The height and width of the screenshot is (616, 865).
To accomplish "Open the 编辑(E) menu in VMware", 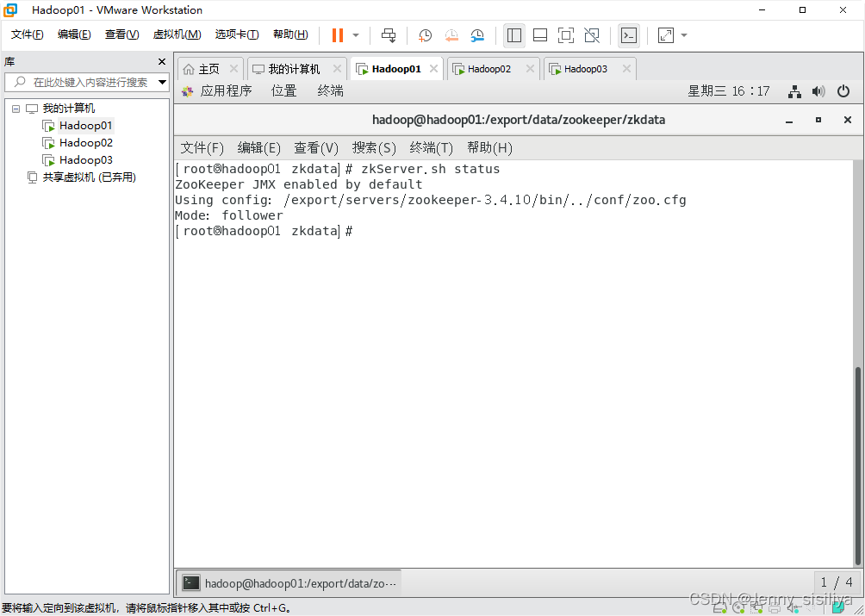I will [74, 34].
